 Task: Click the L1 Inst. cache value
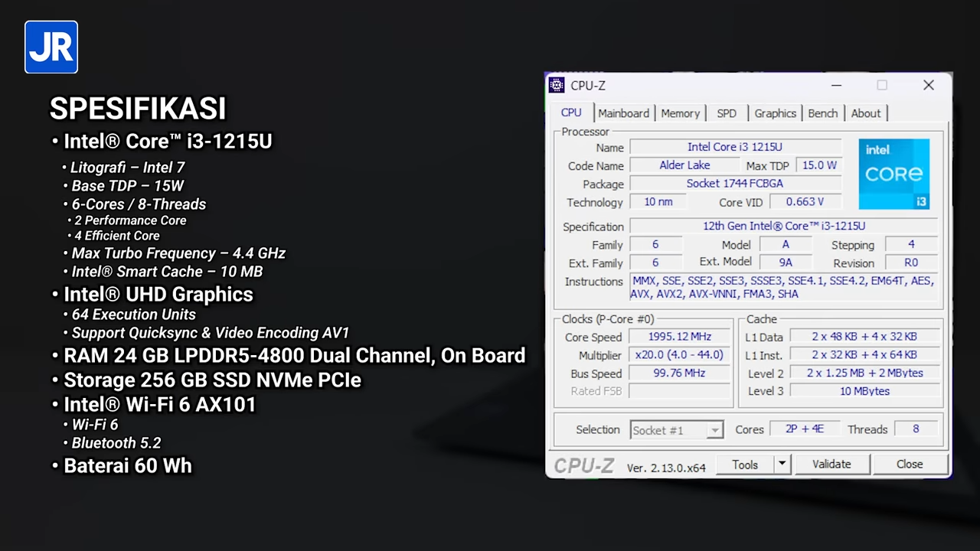pyautogui.click(x=864, y=355)
